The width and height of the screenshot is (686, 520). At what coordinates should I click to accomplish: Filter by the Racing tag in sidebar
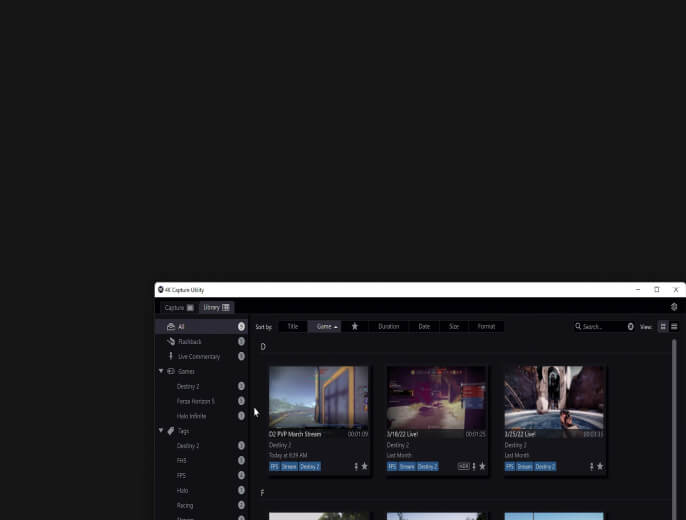[202, 505]
